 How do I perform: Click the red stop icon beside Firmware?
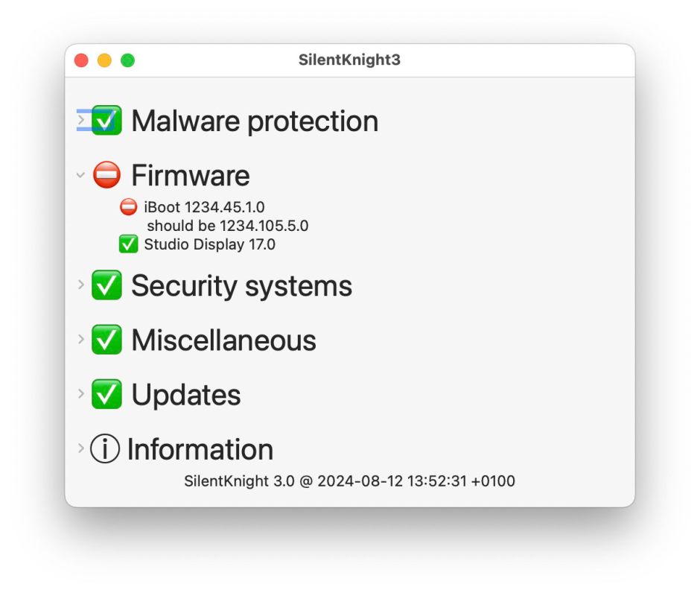pyautogui.click(x=106, y=174)
